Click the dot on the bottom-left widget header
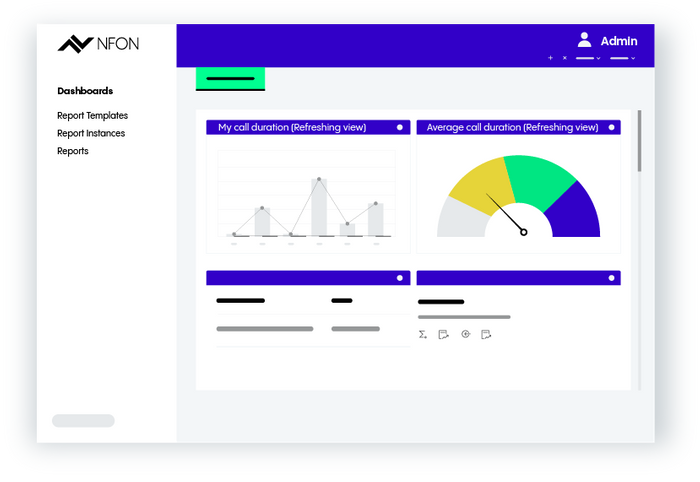 click(x=400, y=278)
